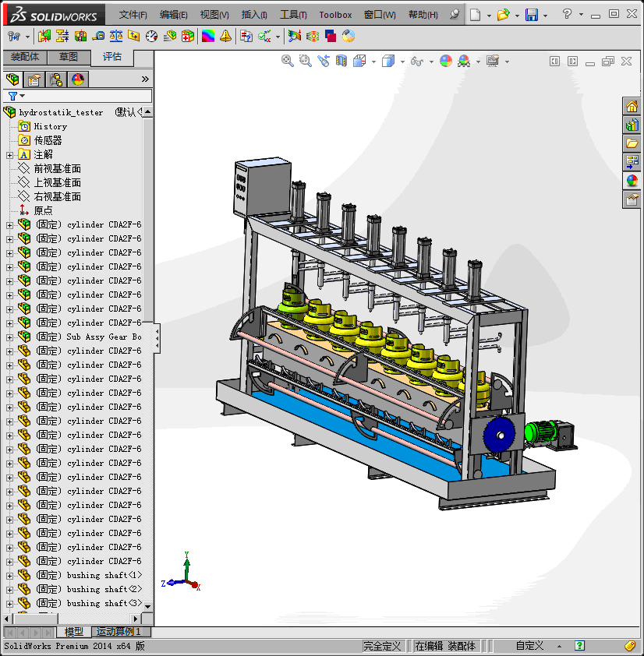Screen dimensions: 644x656
Task: Open Appearances task pane tab
Action: [632, 181]
